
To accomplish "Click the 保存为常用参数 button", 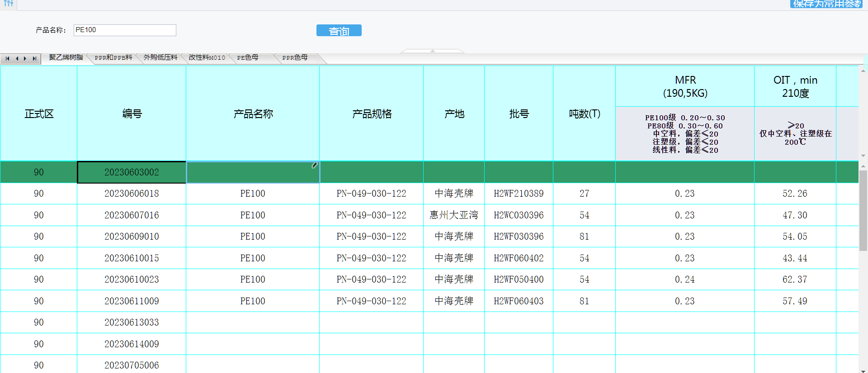I will coord(827,4).
